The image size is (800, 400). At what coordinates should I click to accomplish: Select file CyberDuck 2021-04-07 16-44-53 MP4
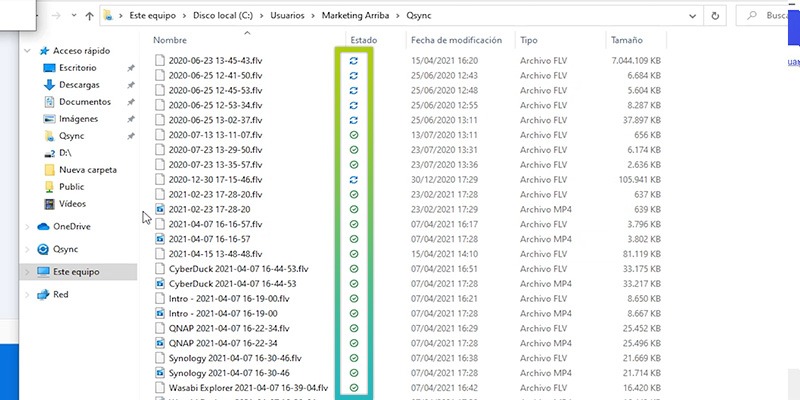(x=233, y=284)
